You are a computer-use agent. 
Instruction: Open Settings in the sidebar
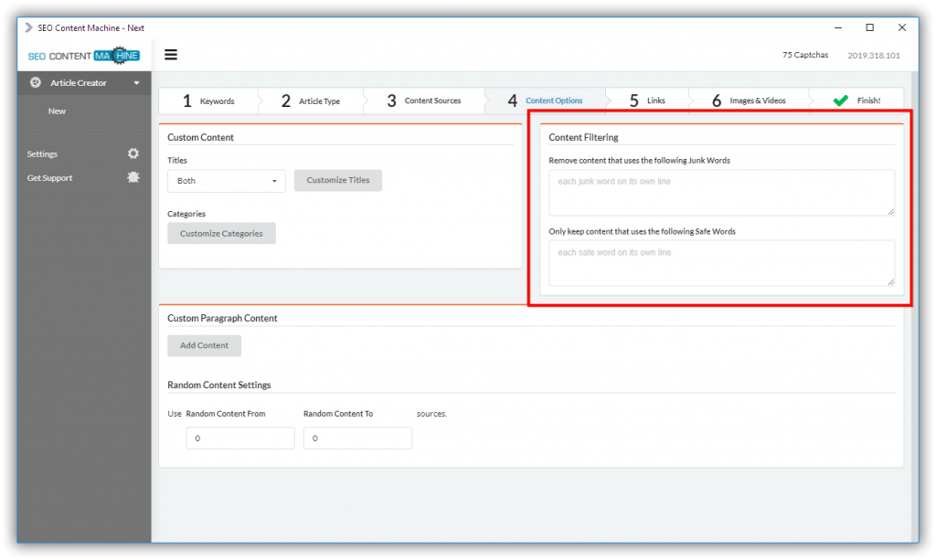coord(42,153)
